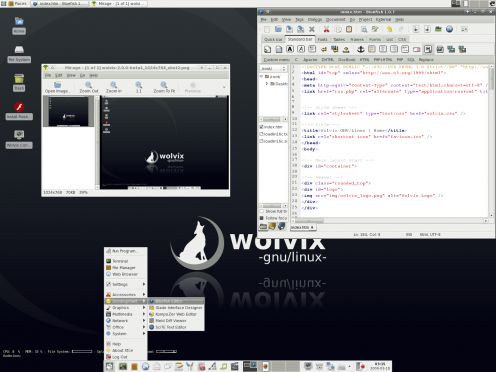Click Log Out in the application menu
The height and width of the screenshot is (372, 496).
(125, 357)
